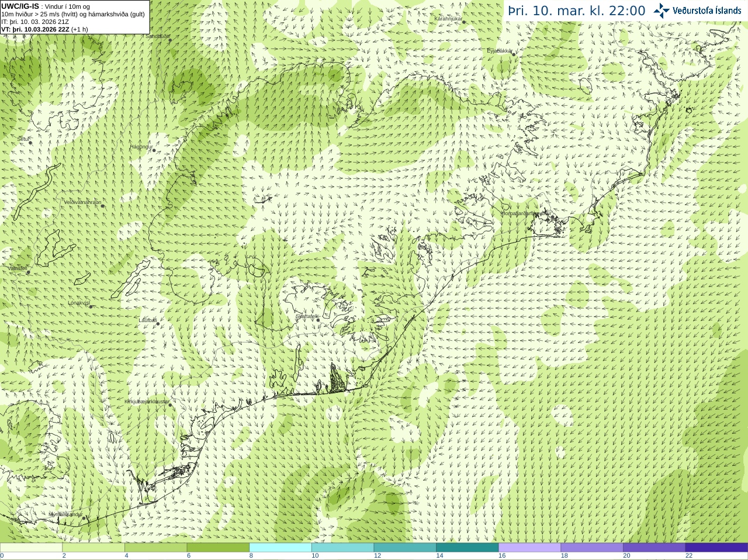The height and width of the screenshot is (560, 748).
Task: Click the Kárahnjúkar station label
Action: click(448, 19)
